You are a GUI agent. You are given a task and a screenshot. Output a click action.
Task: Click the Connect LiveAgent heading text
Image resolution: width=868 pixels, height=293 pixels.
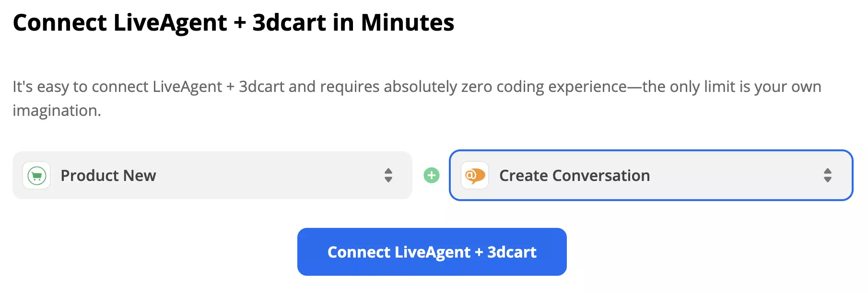(234, 22)
